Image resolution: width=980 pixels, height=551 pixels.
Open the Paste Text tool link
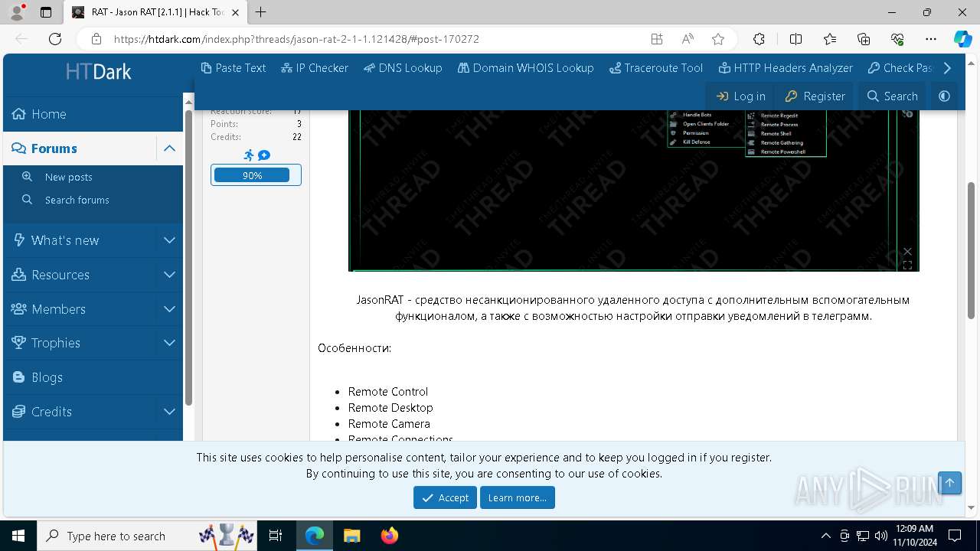[234, 68]
